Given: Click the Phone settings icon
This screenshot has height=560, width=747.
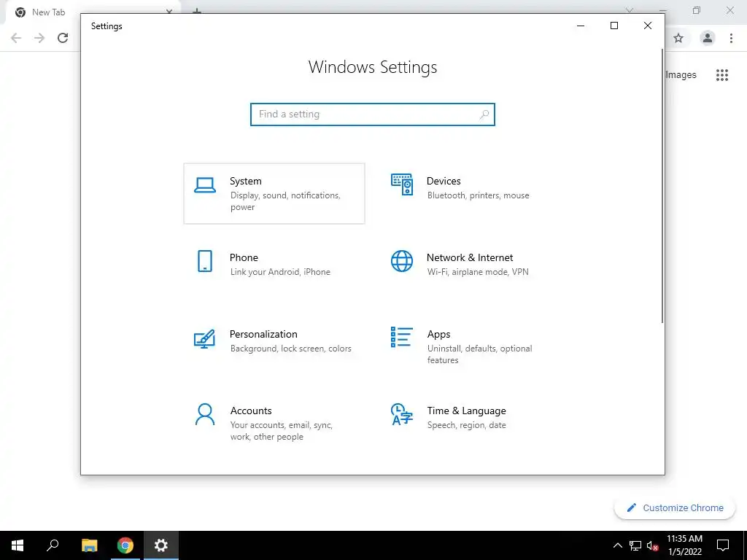Looking at the screenshot, I should 205,261.
